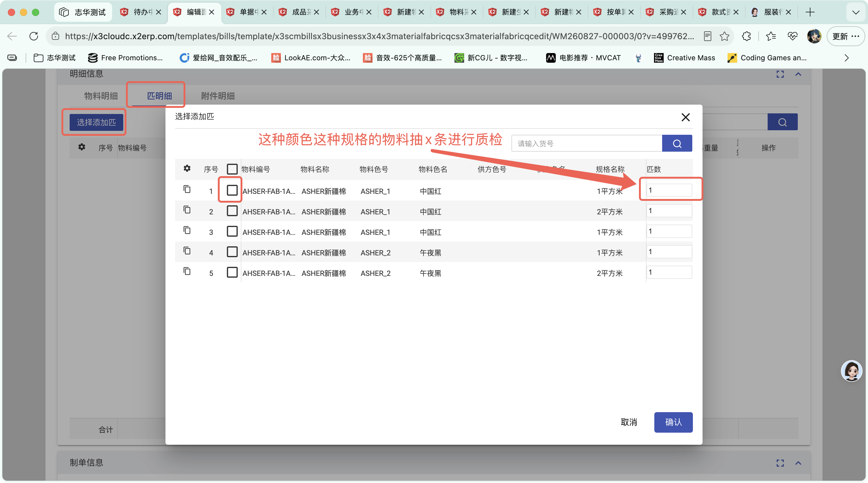The image size is (868, 483).
Task: Open the 志华测试 bookmark folder
Action: pos(55,58)
